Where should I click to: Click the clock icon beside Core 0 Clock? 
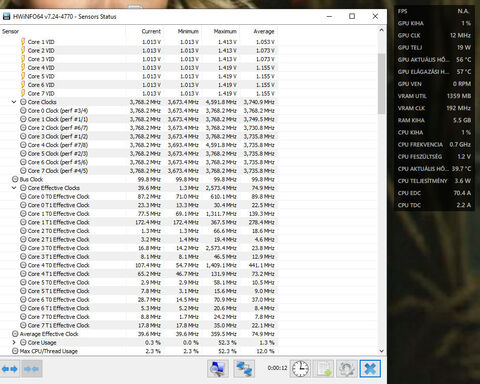point(23,111)
